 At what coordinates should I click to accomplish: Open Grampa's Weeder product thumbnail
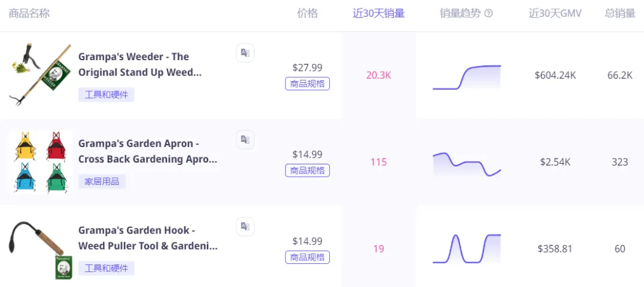40,75
